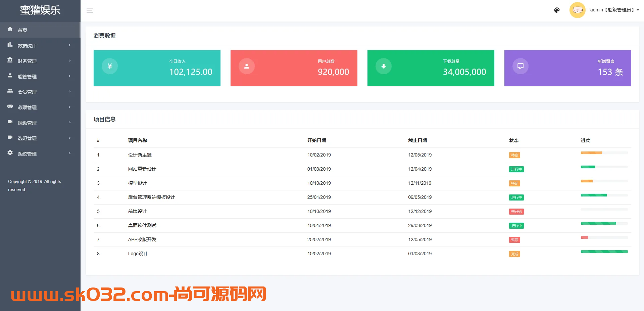Click project name APP改版开发
The height and width of the screenshot is (311, 644).
pyautogui.click(x=142, y=239)
